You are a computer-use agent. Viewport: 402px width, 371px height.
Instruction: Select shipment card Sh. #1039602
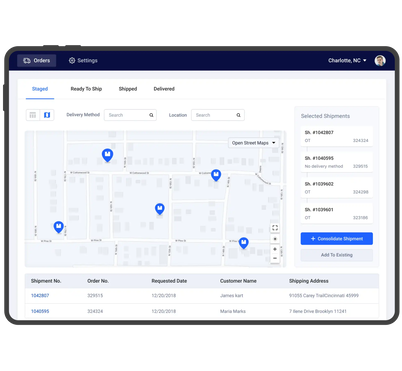[x=336, y=188]
